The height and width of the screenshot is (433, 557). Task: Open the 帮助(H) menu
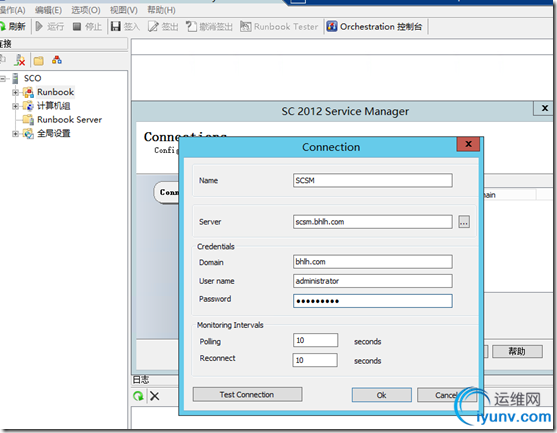point(161,10)
